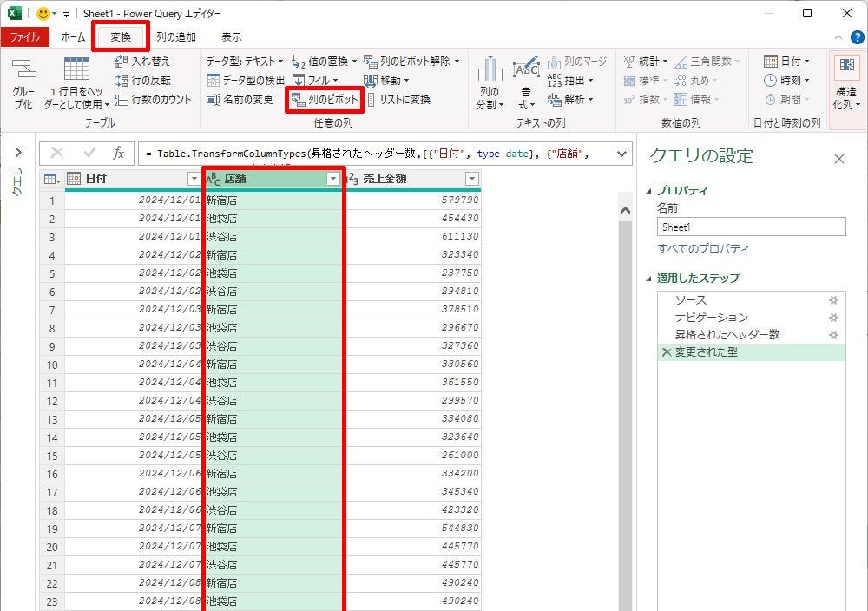Click the 列のピボット (Pivot Column) button
Image resolution: width=868 pixels, height=611 pixels.
coord(325,100)
